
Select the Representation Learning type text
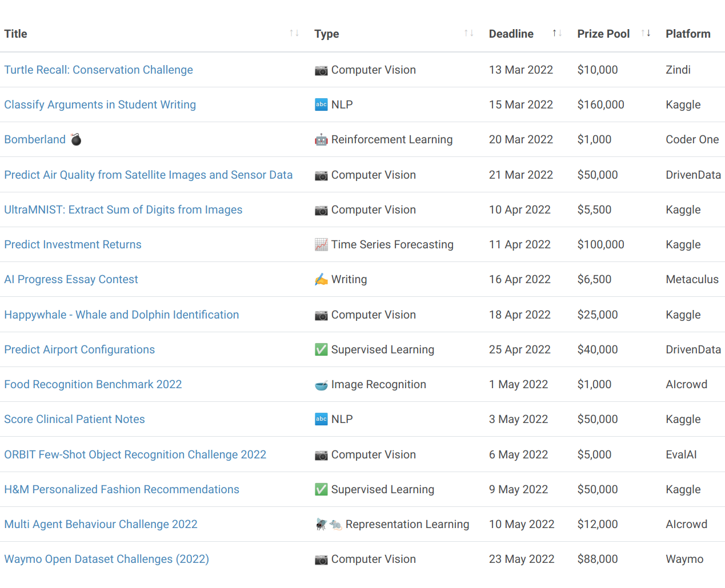point(407,524)
